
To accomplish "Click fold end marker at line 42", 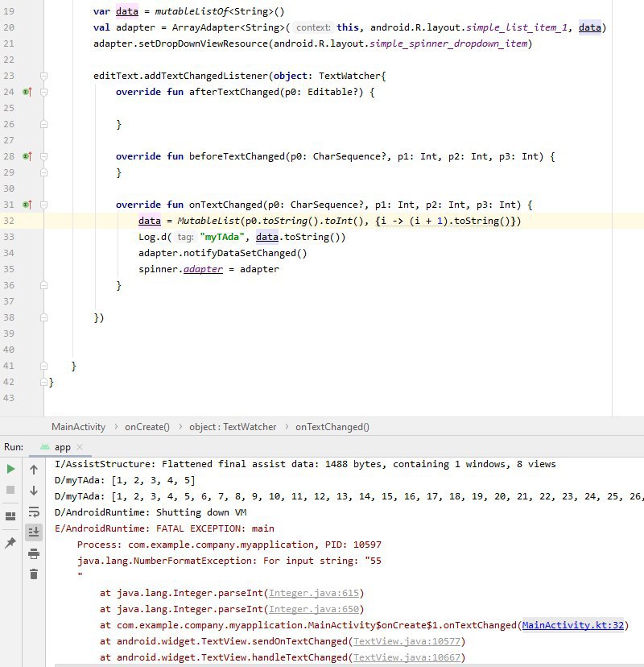I will 43,382.
